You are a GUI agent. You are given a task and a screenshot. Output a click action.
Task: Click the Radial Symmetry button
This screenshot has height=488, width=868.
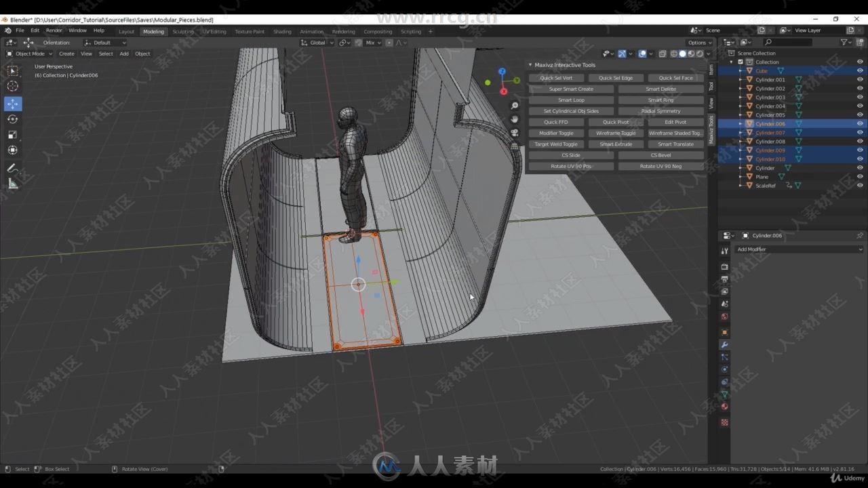point(660,111)
